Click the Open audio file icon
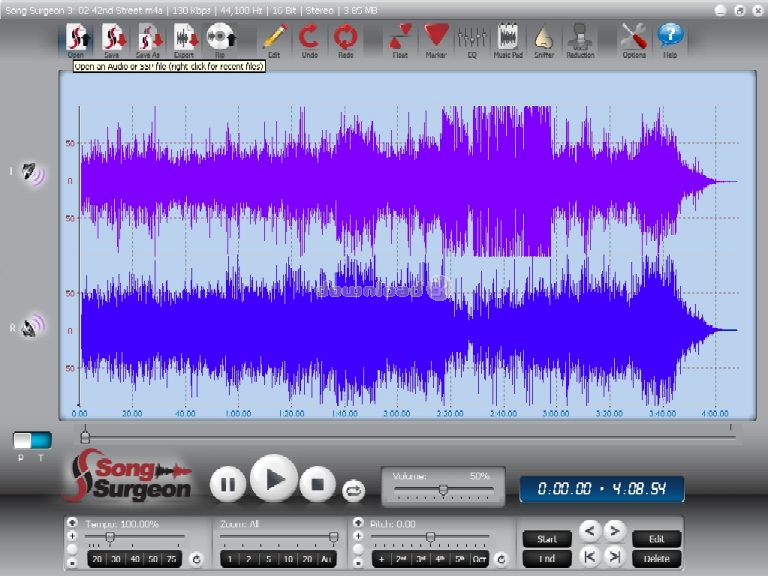This screenshot has width=768, height=576. [x=77, y=38]
